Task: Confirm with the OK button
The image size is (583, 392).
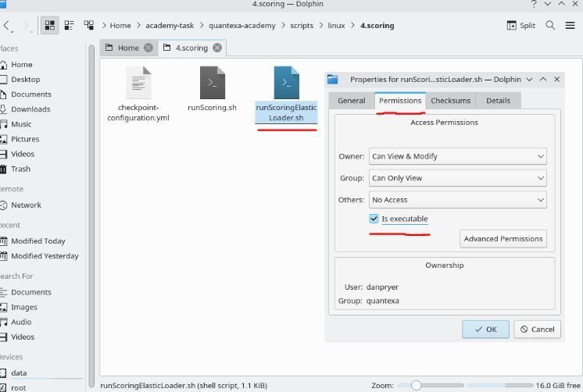Action: (x=485, y=330)
